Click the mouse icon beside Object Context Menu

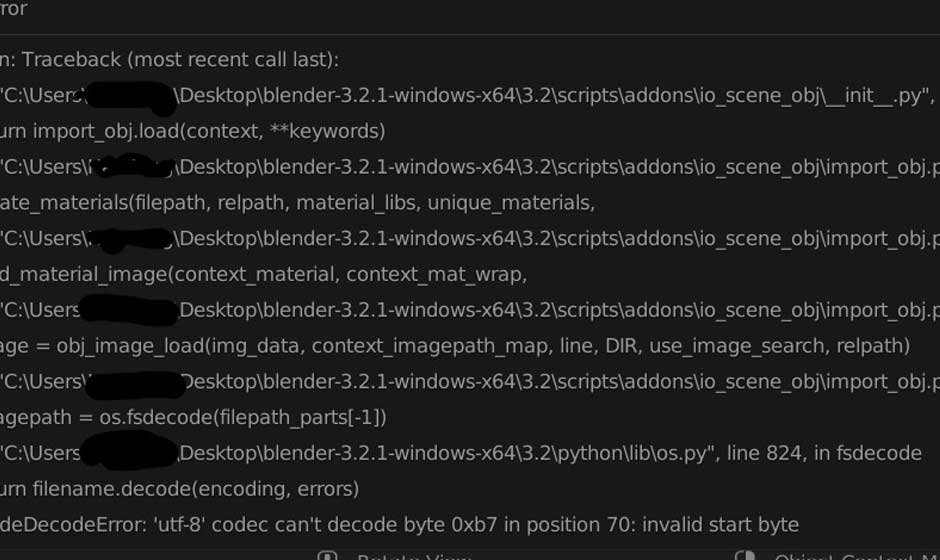point(745,556)
